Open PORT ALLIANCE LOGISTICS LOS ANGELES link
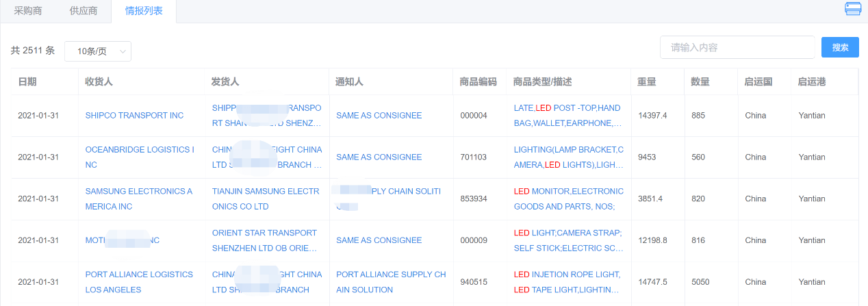 [139, 282]
